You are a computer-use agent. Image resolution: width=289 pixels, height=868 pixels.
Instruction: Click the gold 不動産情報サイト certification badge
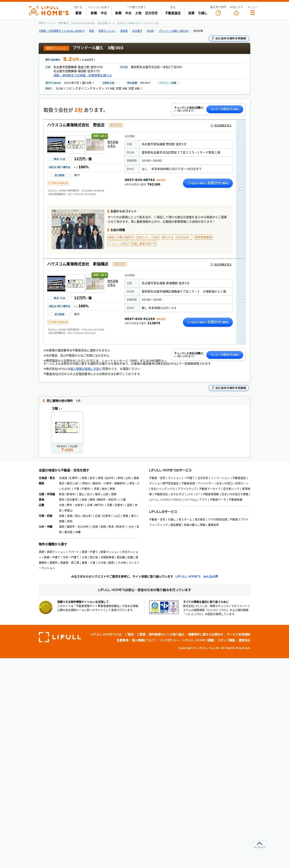pos(46,607)
